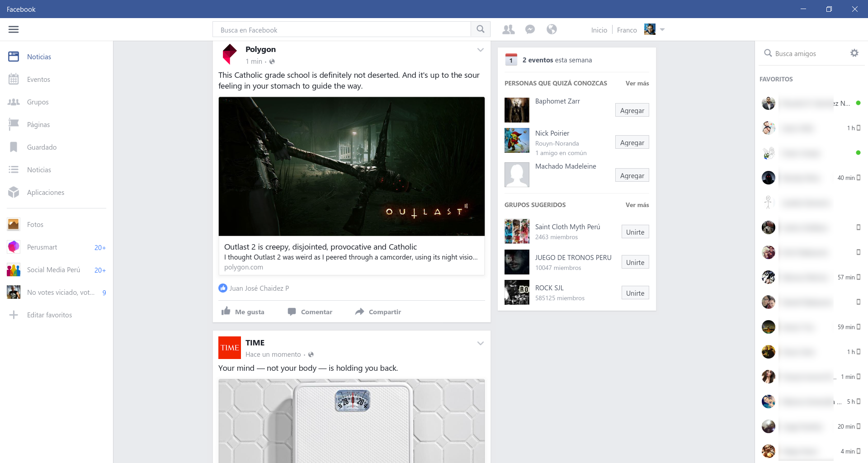The width and height of the screenshot is (868, 463).
Task: Select Noticias feed in the sidebar
Action: pos(57,57)
